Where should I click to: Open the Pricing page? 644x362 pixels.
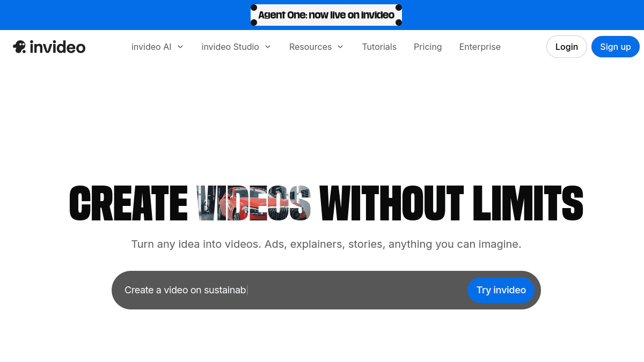coord(428,47)
